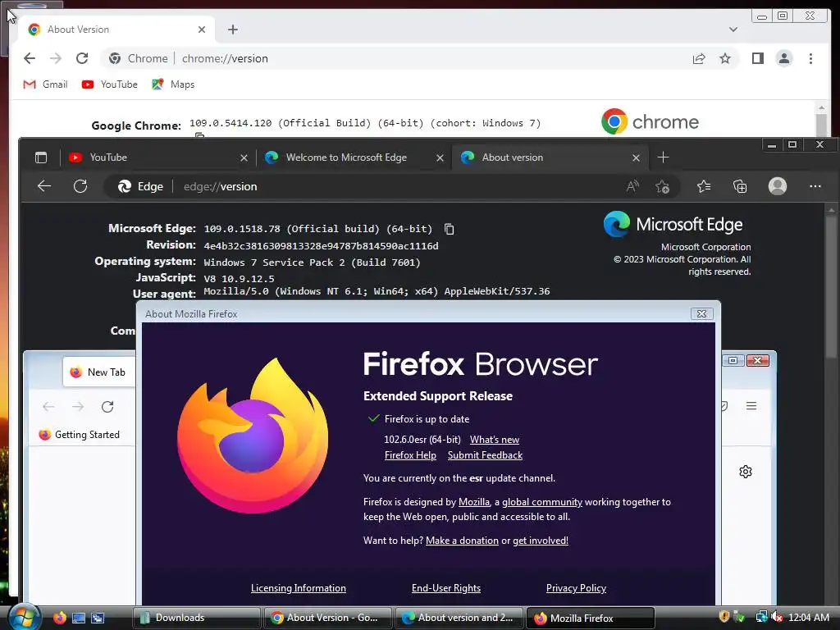Follow the Mozilla link in About Firefox
This screenshot has width=840, height=630.
point(474,502)
